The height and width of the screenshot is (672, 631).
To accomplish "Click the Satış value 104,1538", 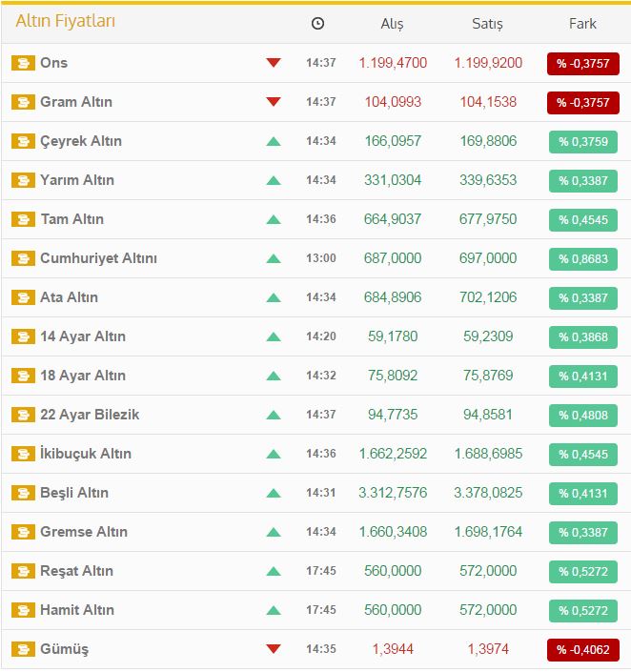I will tap(488, 102).
